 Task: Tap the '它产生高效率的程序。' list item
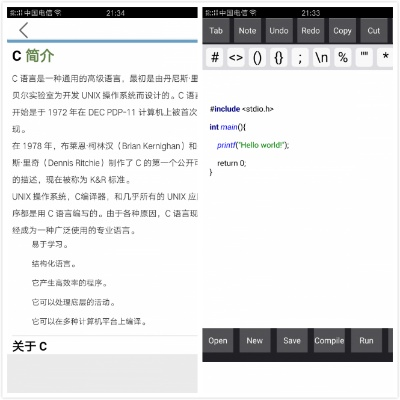(69, 283)
